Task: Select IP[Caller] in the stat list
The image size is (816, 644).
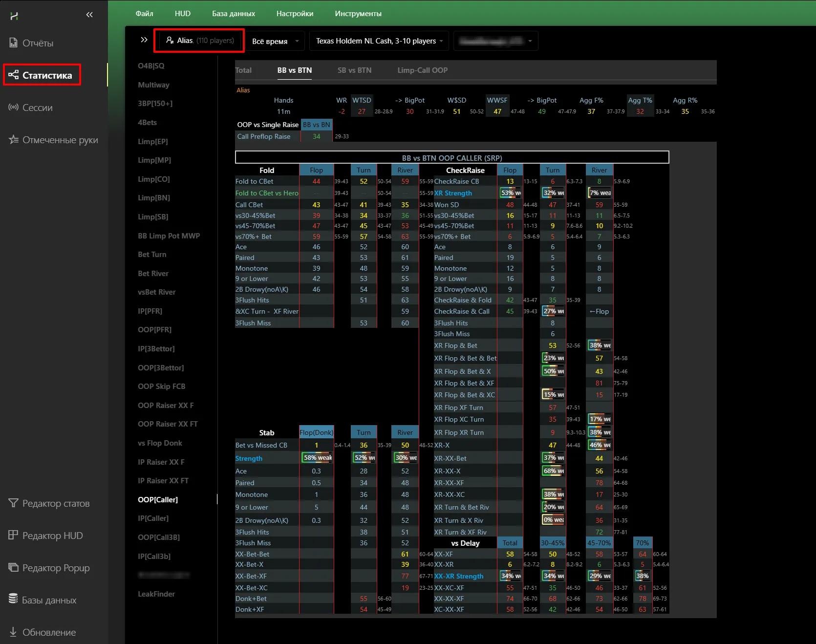Action: (x=153, y=518)
